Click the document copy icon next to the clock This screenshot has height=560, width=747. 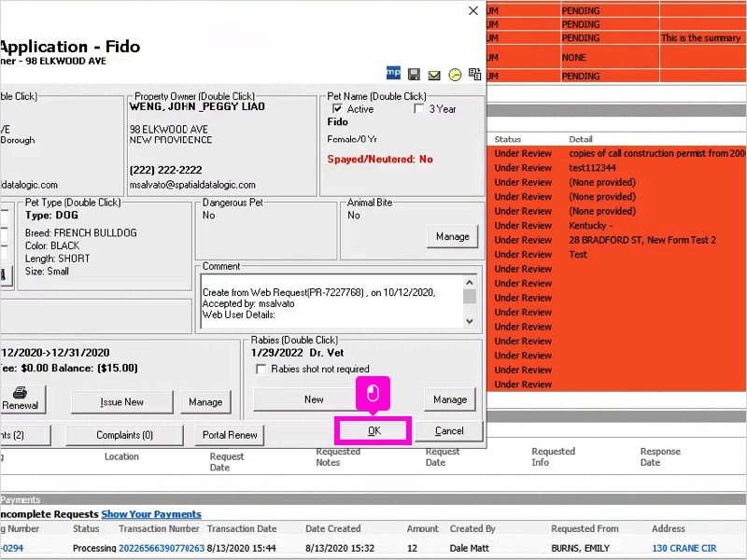474,74
